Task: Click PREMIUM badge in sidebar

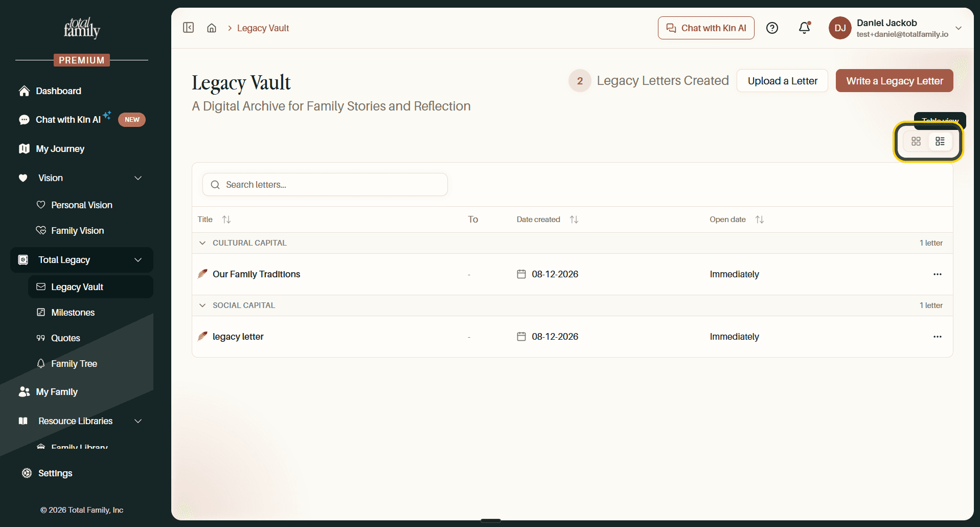Action: coord(82,60)
